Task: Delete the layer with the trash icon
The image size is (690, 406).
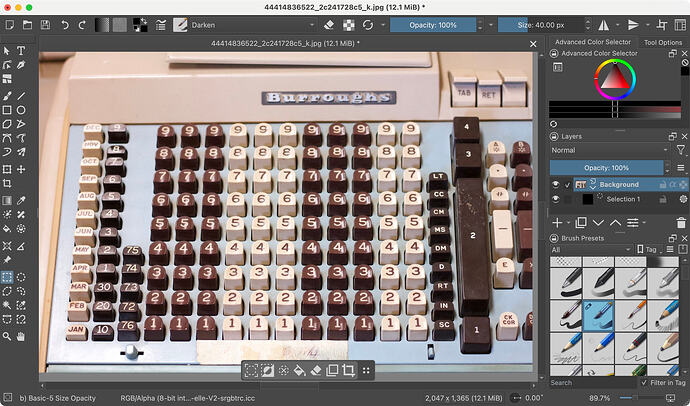Action: pyautogui.click(x=681, y=223)
